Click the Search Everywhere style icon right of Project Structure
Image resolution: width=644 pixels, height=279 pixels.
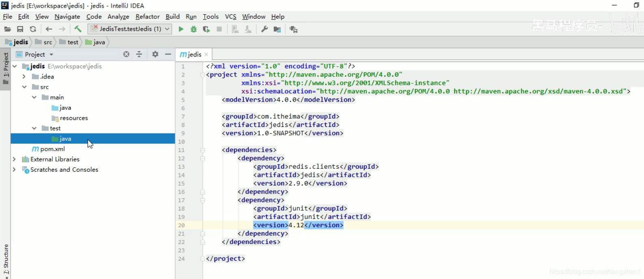click(293, 29)
